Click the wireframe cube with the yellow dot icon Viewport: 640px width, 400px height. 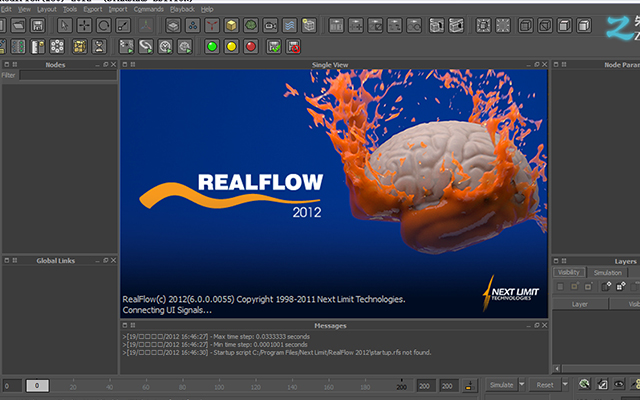309,25
